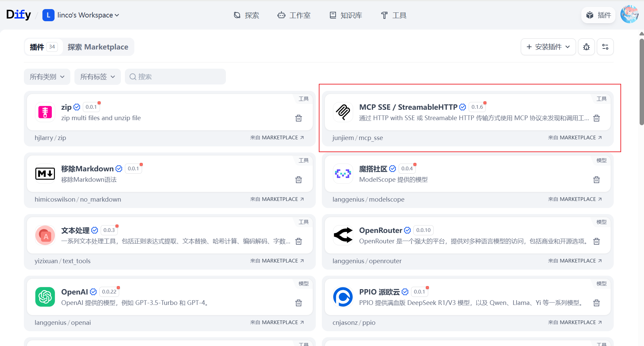Go to the 探索 navigation item
Image resolution: width=644 pixels, height=346 pixels.
[246, 15]
